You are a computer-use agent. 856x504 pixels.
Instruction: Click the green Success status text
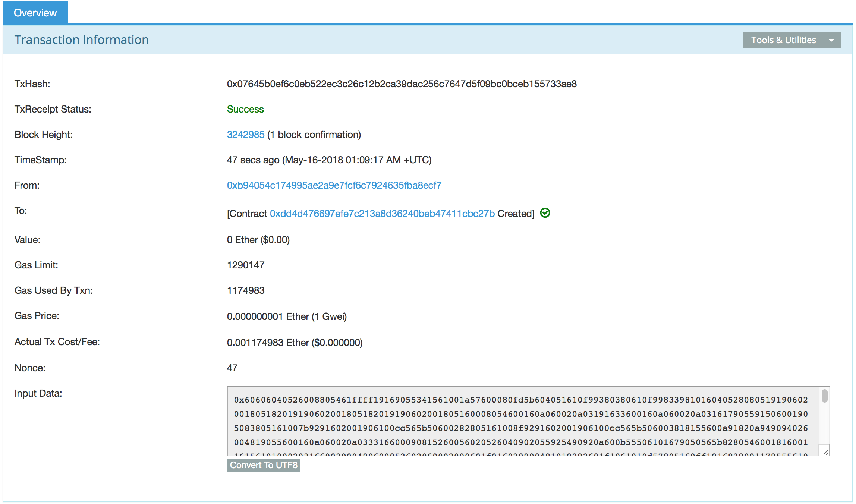[245, 109]
